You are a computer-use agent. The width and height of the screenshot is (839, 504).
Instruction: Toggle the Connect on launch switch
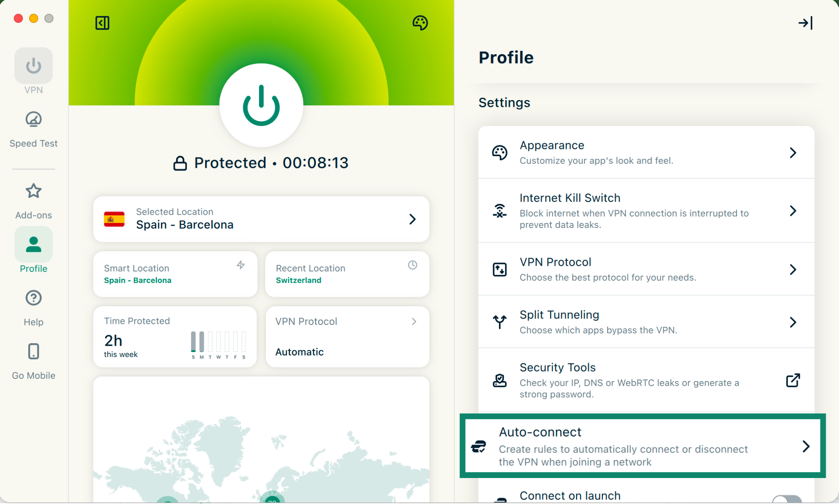(786, 499)
